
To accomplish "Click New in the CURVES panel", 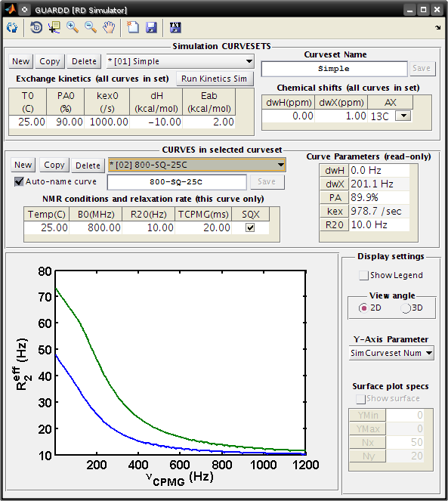I will coord(23,165).
